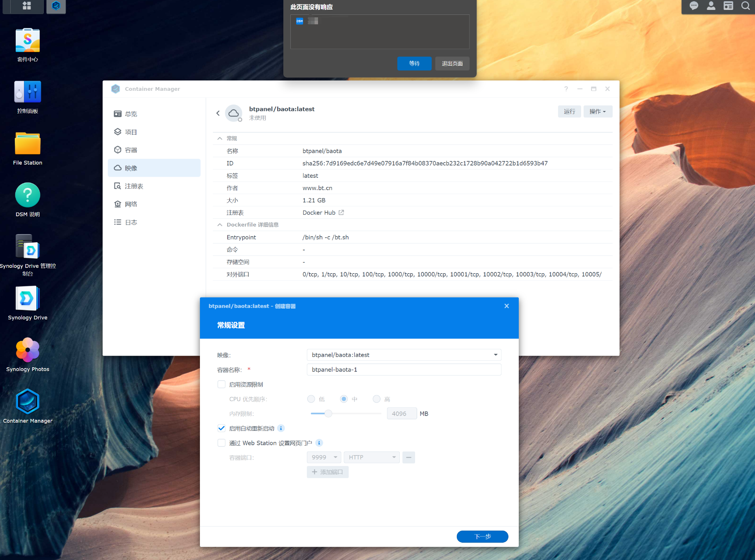The width and height of the screenshot is (755, 560).
Task: Click the Add port button
Action: tap(328, 472)
